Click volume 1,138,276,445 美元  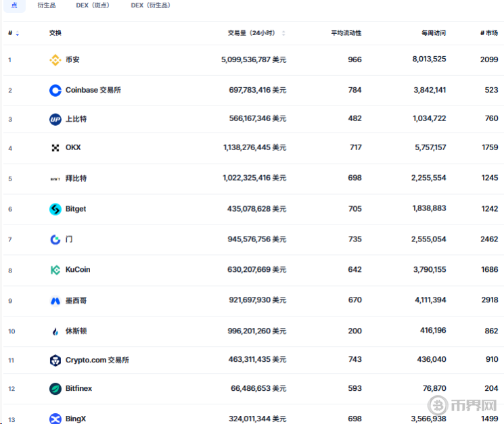tap(254, 147)
